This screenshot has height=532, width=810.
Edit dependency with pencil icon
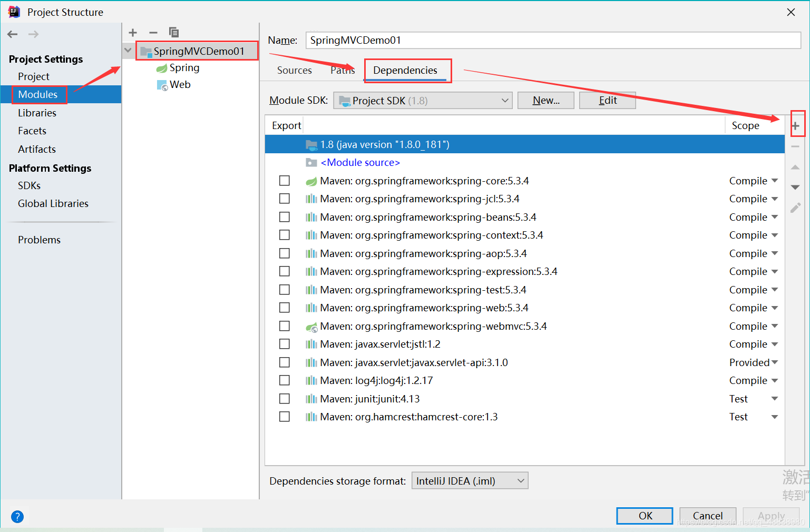[796, 208]
